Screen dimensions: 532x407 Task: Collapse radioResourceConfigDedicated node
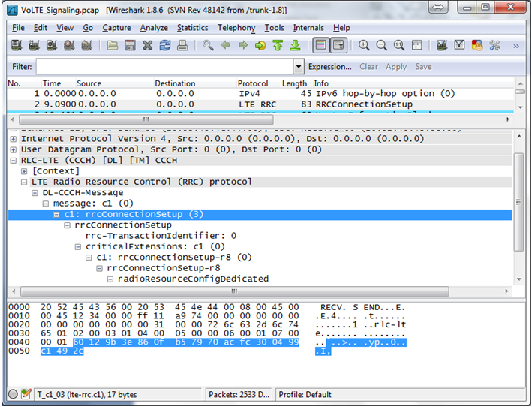tap(110, 279)
